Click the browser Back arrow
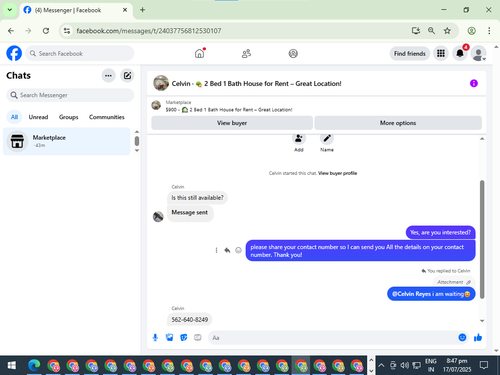The width and height of the screenshot is (500, 375). click(x=11, y=31)
